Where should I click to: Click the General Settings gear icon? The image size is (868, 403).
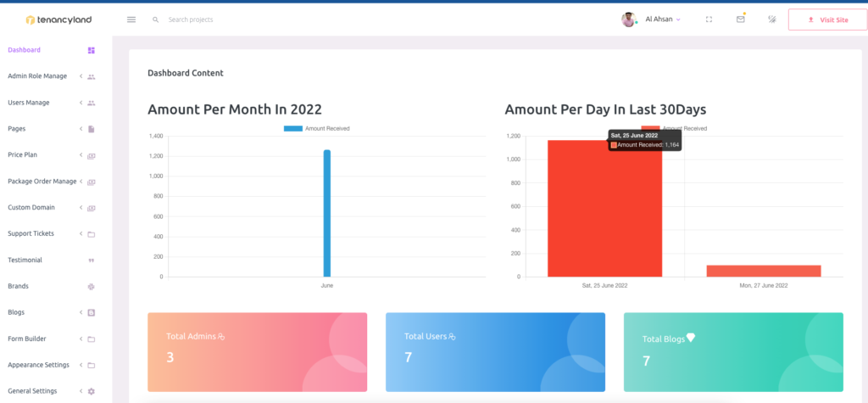(x=92, y=391)
